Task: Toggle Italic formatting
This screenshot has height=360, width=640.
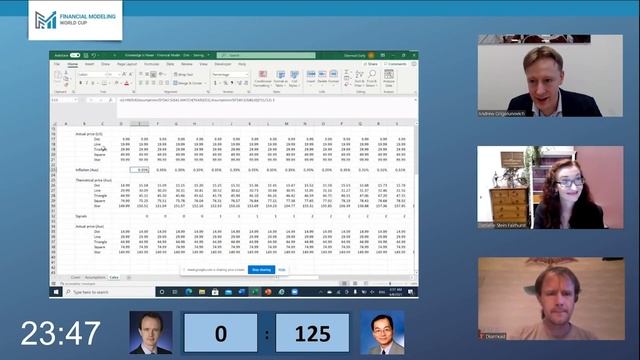Action: tap(87, 83)
